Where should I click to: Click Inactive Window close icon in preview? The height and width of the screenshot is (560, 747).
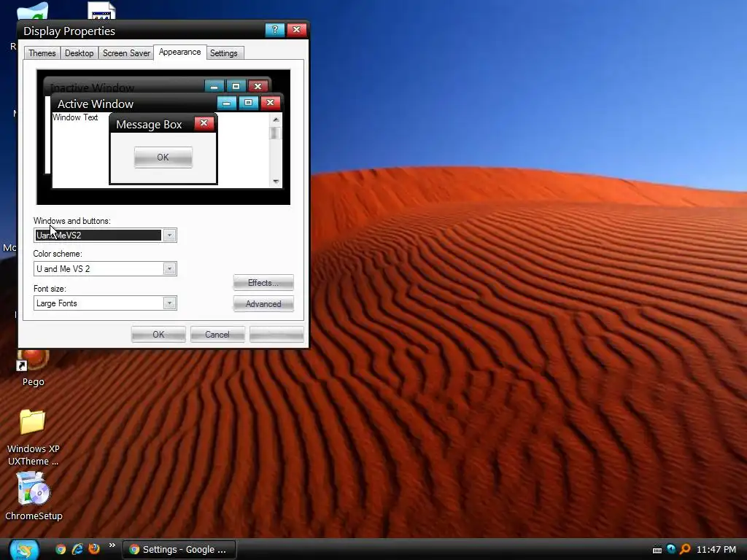(x=258, y=86)
